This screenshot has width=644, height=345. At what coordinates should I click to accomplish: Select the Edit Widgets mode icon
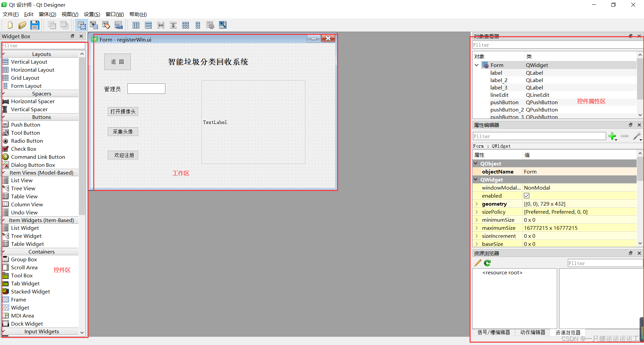coord(82,25)
